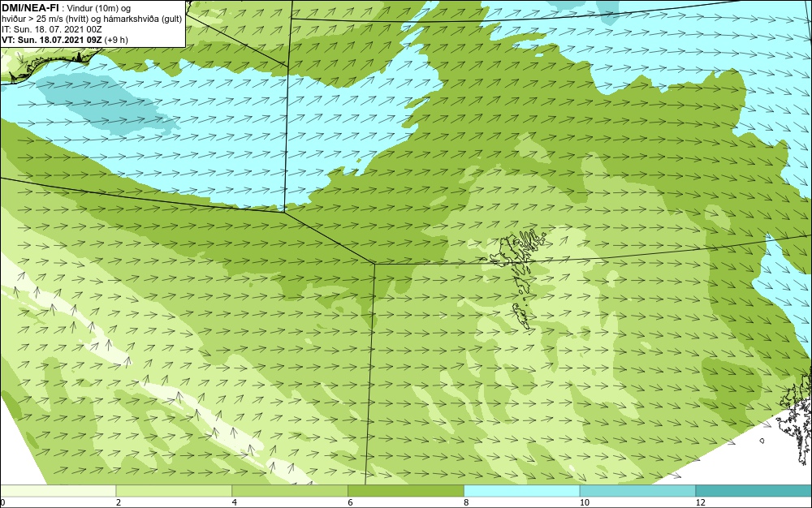Click the small island outline at bottom right

pos(762,441)
